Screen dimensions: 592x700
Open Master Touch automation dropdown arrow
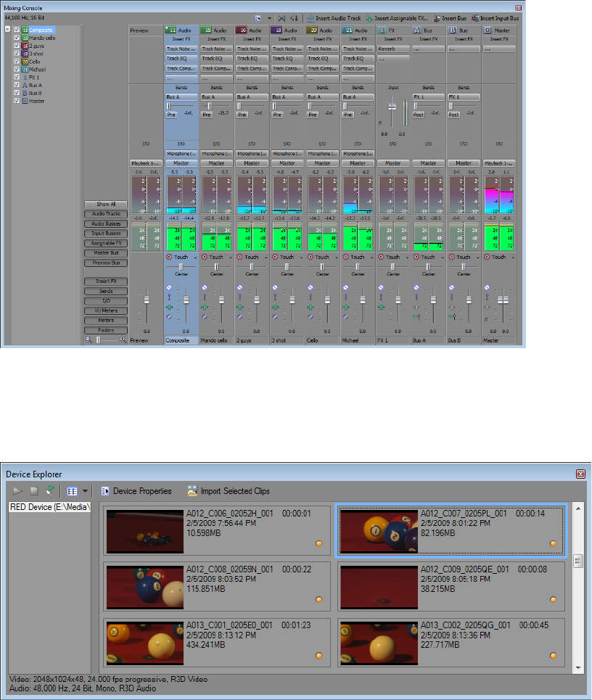(x=513, y=258)
